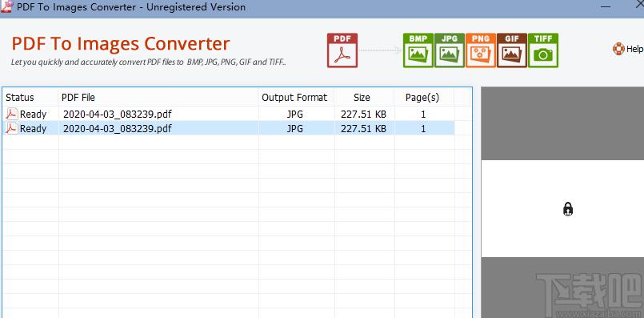Select first row file name 2020-04-03_083239.pdf

coord(117,114)
